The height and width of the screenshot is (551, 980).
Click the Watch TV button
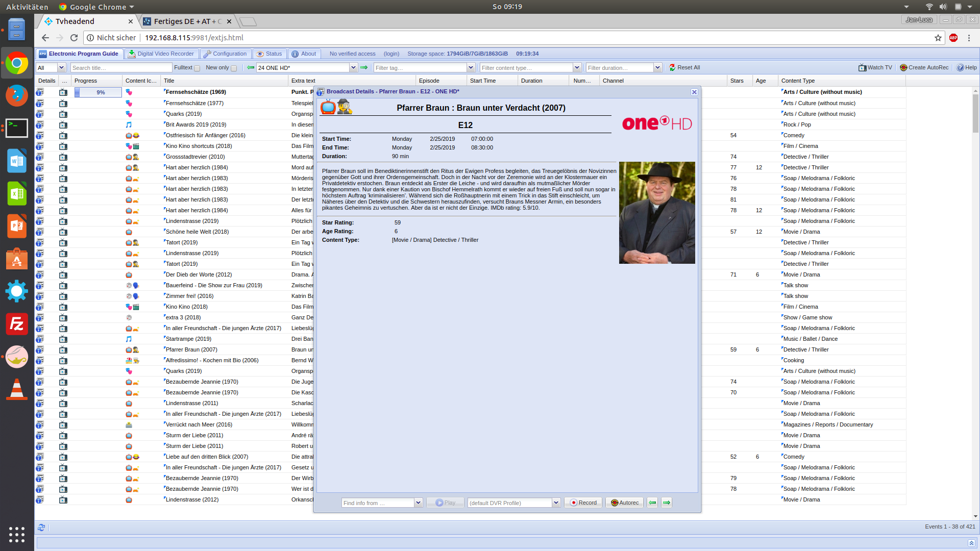click(875, 67)
